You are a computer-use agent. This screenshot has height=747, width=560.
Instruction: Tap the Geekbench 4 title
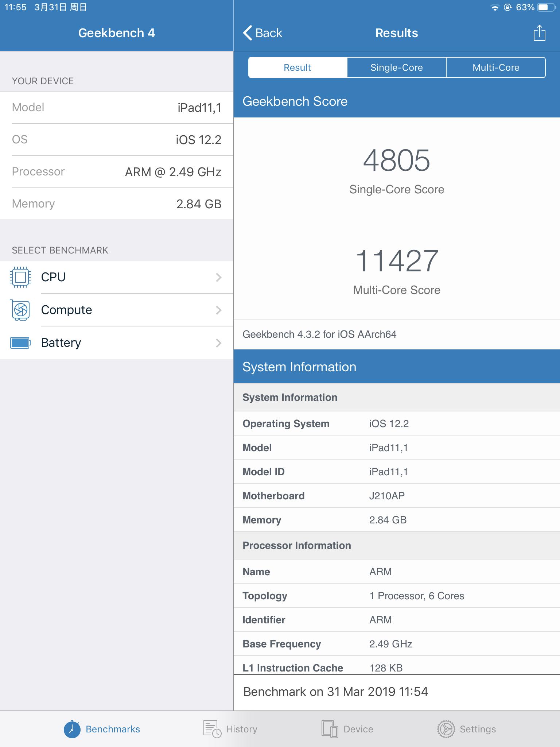point(117,33)
